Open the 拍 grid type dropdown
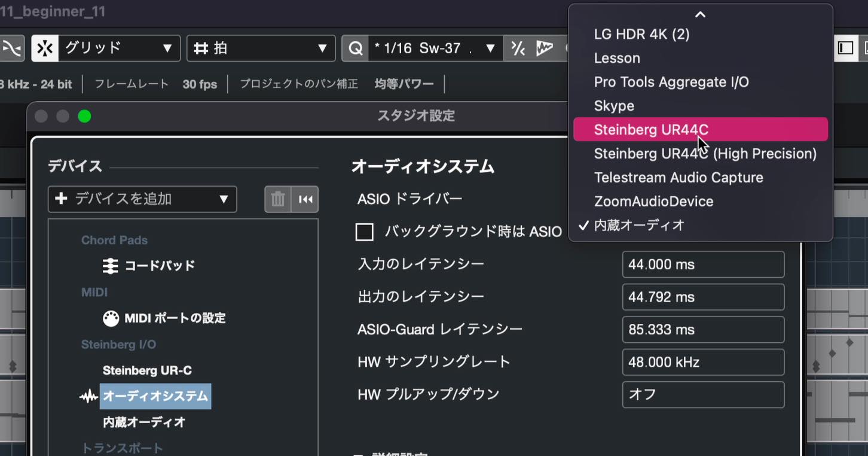The width and height of the screenshot is (868, 456). pos(261,48)
